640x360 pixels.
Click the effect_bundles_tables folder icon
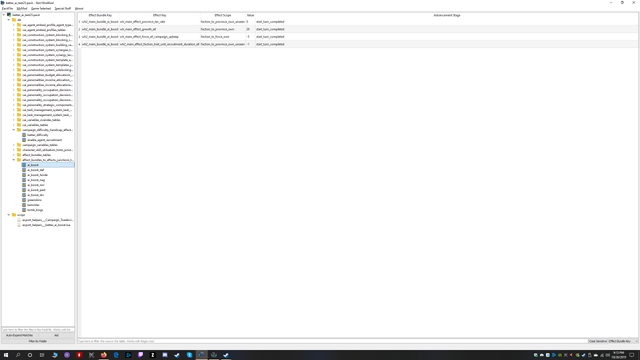pyautogui.click(x=19, y=155)
